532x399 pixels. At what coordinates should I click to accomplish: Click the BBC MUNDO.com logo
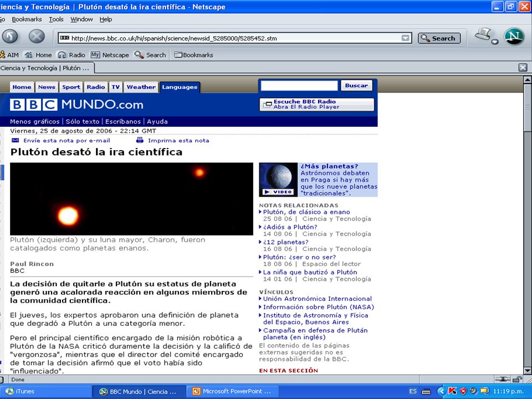pyautogui.click(x=76, y=105)
